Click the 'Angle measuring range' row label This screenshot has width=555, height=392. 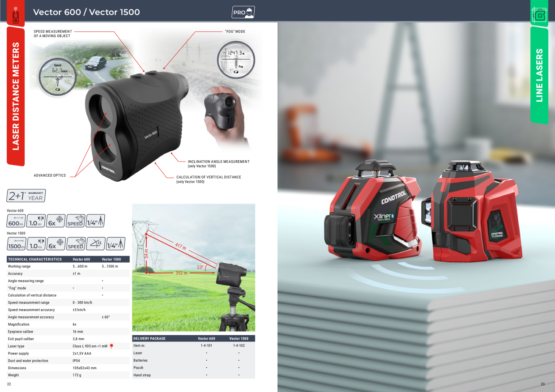point(26,281)
